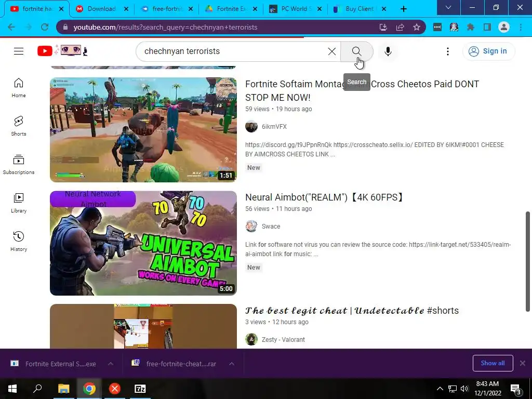This screenshot has width=532, height=399.
Task: Open the 6ikmVFX channel name
Action: (274, 127)
